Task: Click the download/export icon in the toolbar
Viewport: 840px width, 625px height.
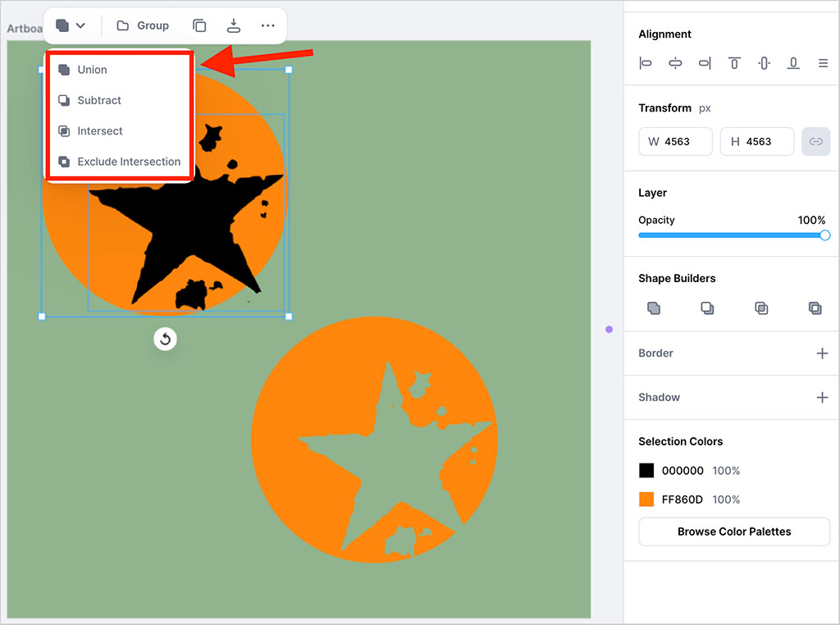Action: point(234,25)
